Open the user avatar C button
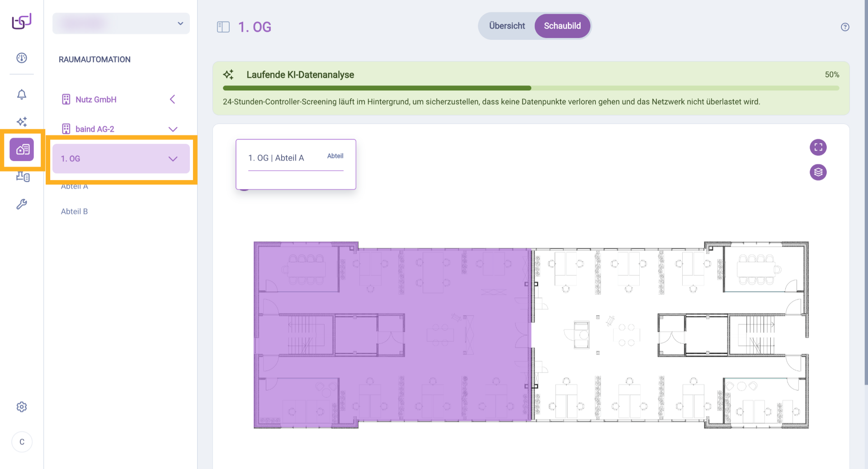Screen dimensions: 868x469 22,442
